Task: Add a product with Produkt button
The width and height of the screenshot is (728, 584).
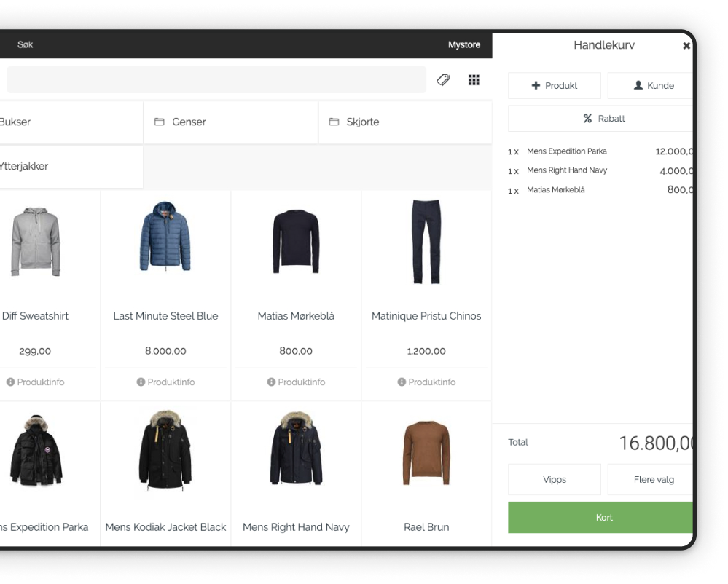Action: [x=555, y=86]
